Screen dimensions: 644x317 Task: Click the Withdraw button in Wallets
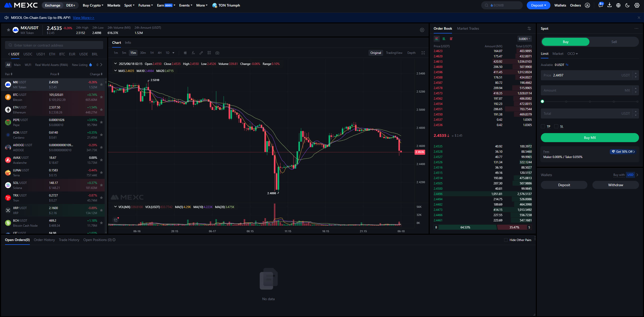point(616,185)
